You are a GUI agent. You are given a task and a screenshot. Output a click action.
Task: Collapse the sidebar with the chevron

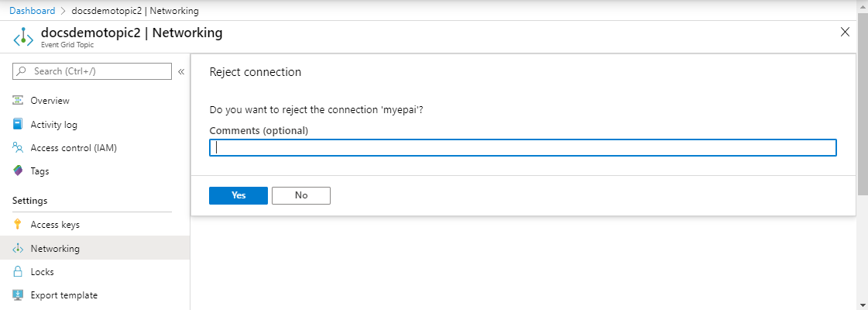tap(181, 71)
